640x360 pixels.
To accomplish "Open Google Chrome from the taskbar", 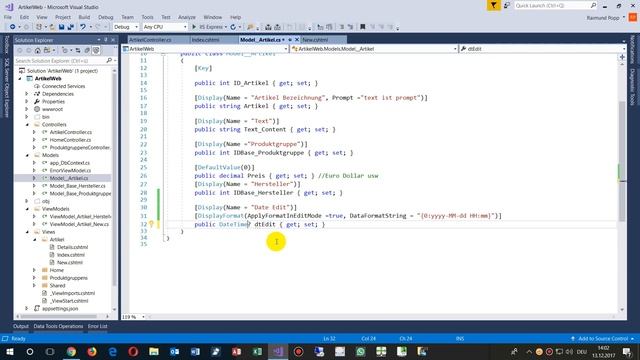I will [71, 351].
